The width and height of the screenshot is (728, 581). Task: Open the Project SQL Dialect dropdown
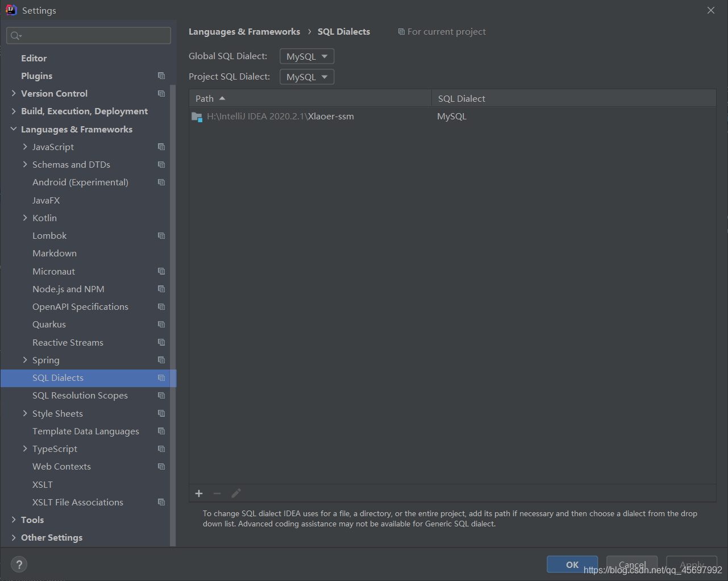(x=307, y=77)
